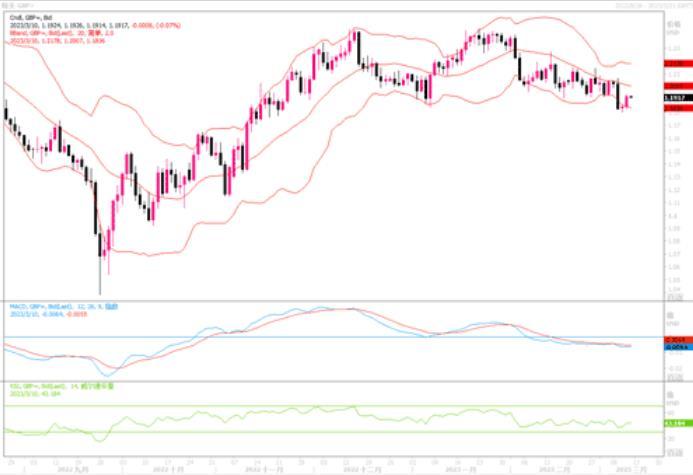This screenshot has width=693, height=475.
Task: Click the date range text at top right
Action: pos(653,6)
